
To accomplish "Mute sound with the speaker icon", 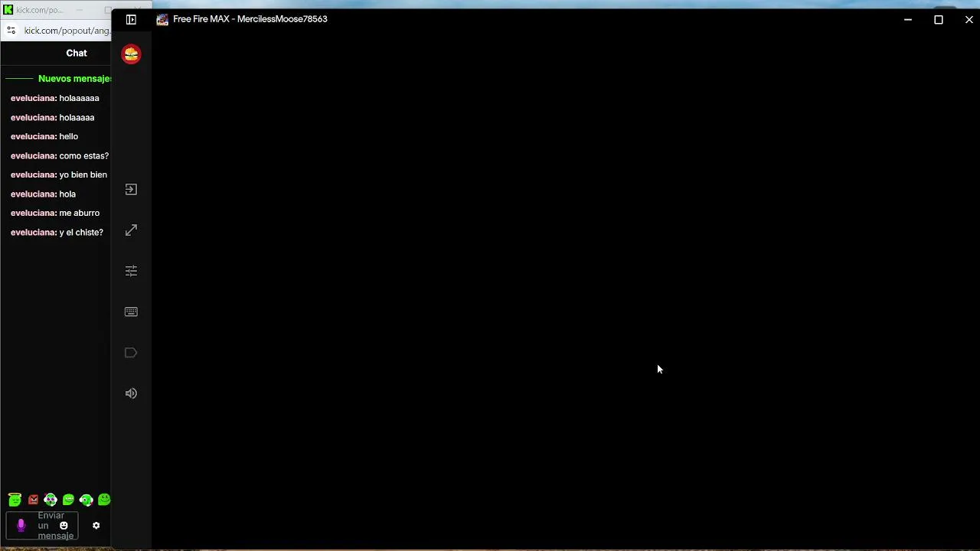I will pos(131,393).
